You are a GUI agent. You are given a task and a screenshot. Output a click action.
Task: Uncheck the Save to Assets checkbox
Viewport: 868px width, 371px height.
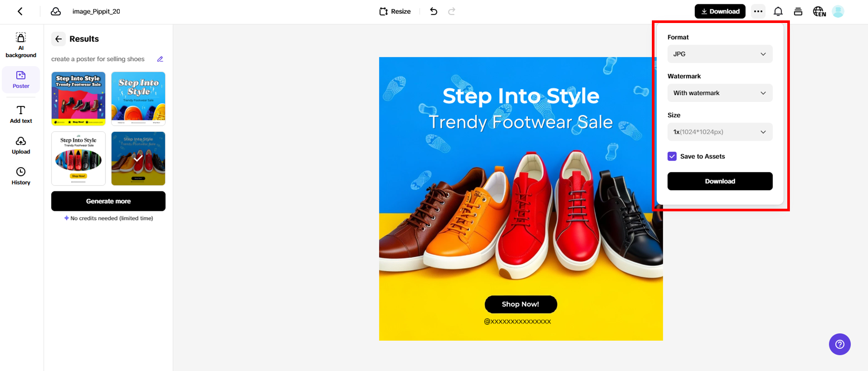tap(672, 157)
